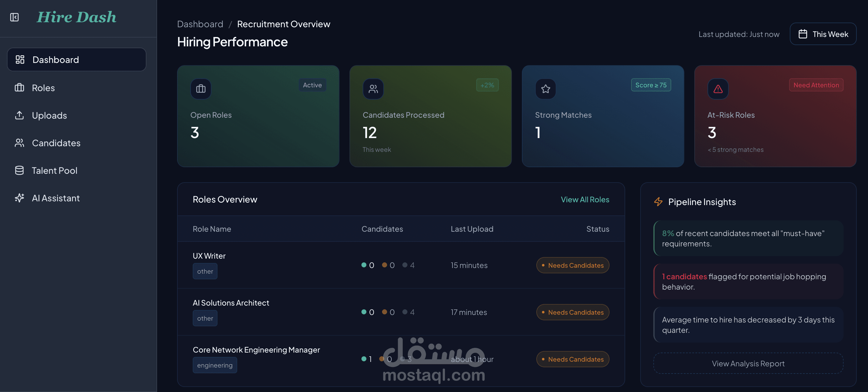Click the Candidates column header
The height and width of the screenshot is (392, 868).
pos(382,229)
